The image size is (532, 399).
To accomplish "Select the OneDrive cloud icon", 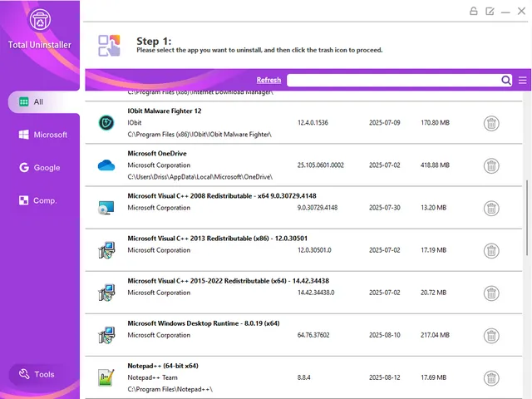I will click(x=106, y=165).
